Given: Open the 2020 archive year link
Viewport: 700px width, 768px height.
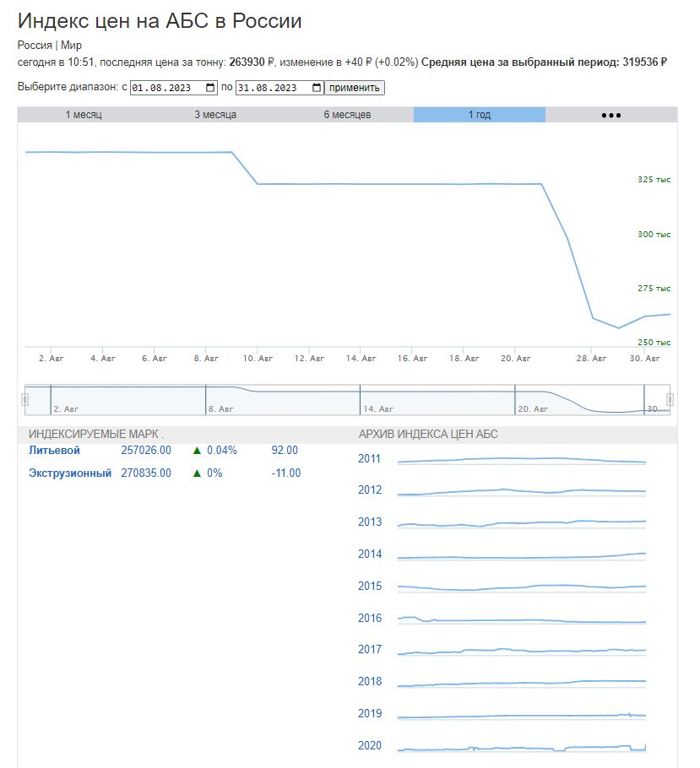Looking at the screenshot, I should [x=370, y=745].
